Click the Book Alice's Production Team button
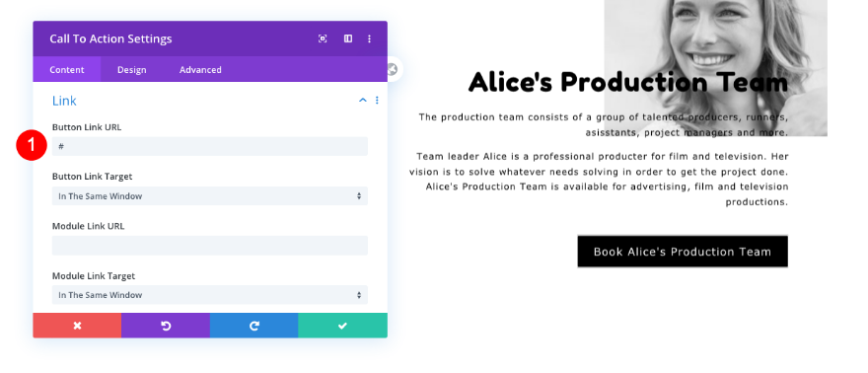Viewport: 868px width, 373px height. pyautogui.click(x=683, y=252)
